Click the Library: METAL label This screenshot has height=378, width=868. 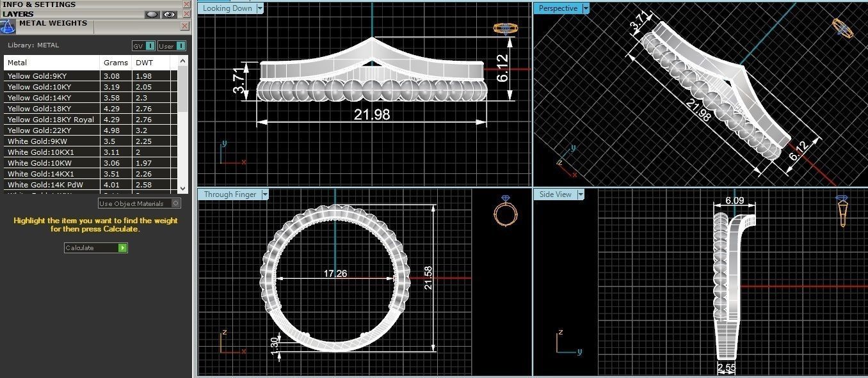pyautogui.click(x=33, y=45)
